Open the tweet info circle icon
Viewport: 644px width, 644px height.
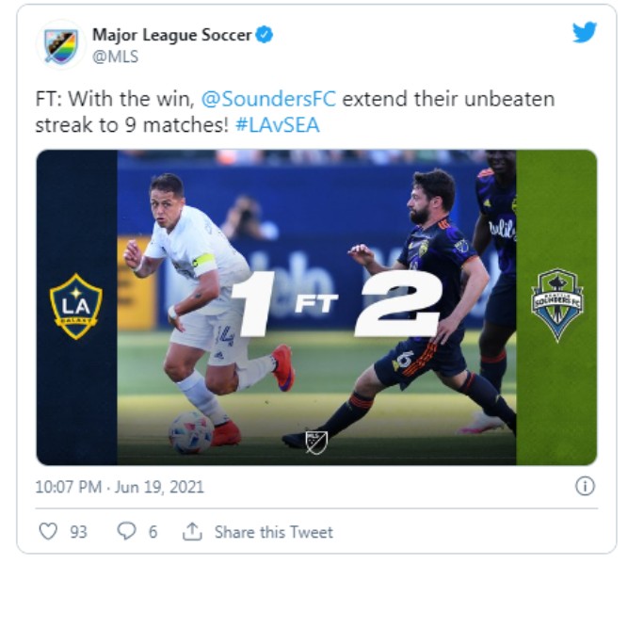[x=585, y=486]
